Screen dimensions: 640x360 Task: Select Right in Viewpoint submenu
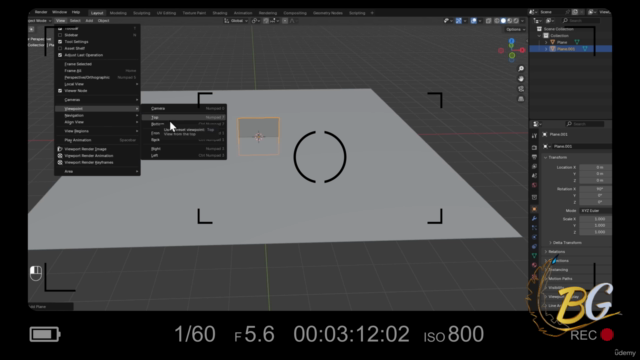[x=184, y=149]
